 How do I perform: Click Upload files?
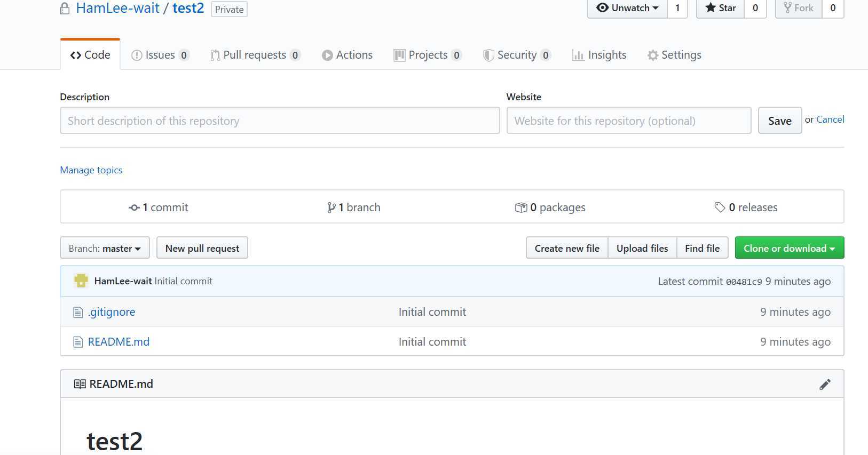tap(642, 248)
